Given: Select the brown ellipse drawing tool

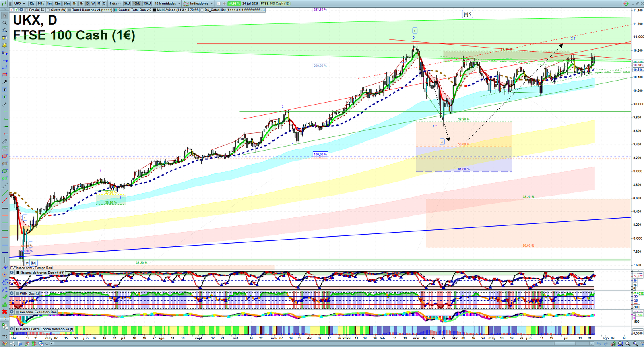Looking at the screenshot, I should 5,163.
